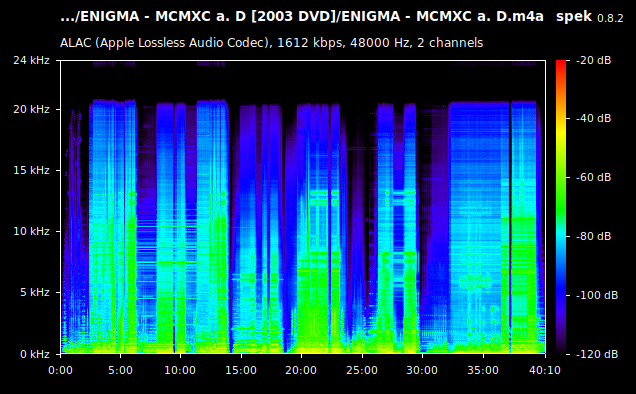Click the file path title ending in D.m4a

302,17
